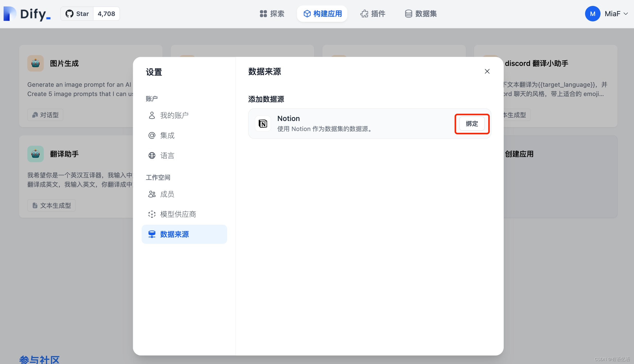Click the 创建应用 card
The height and width of the screenshot is (364, 634).
pyautogui.click(x=561, y=177)
